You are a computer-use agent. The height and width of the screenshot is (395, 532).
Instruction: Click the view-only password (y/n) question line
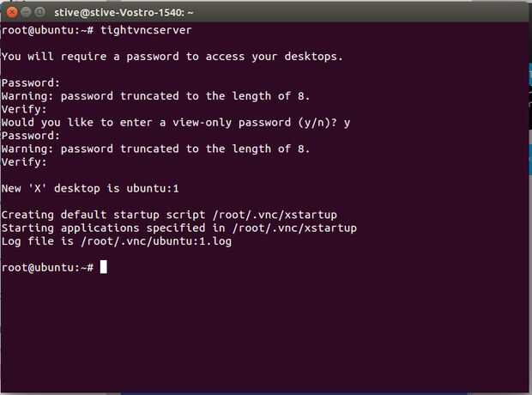click(176, 123)
